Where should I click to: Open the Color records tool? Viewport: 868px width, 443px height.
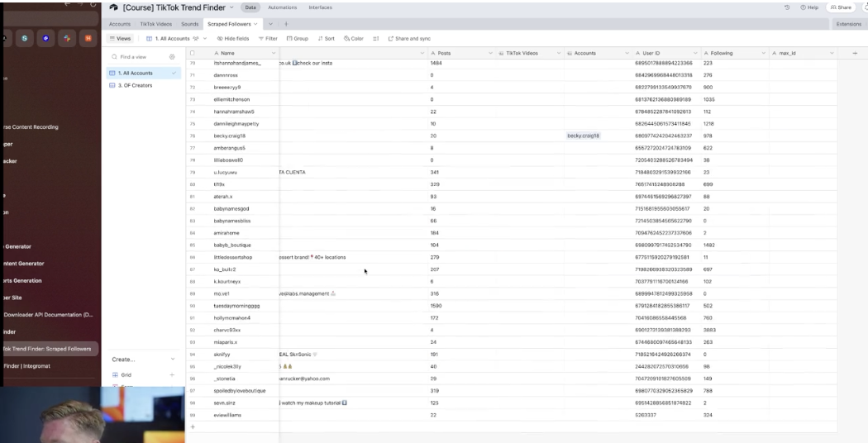tap(354, 39)
